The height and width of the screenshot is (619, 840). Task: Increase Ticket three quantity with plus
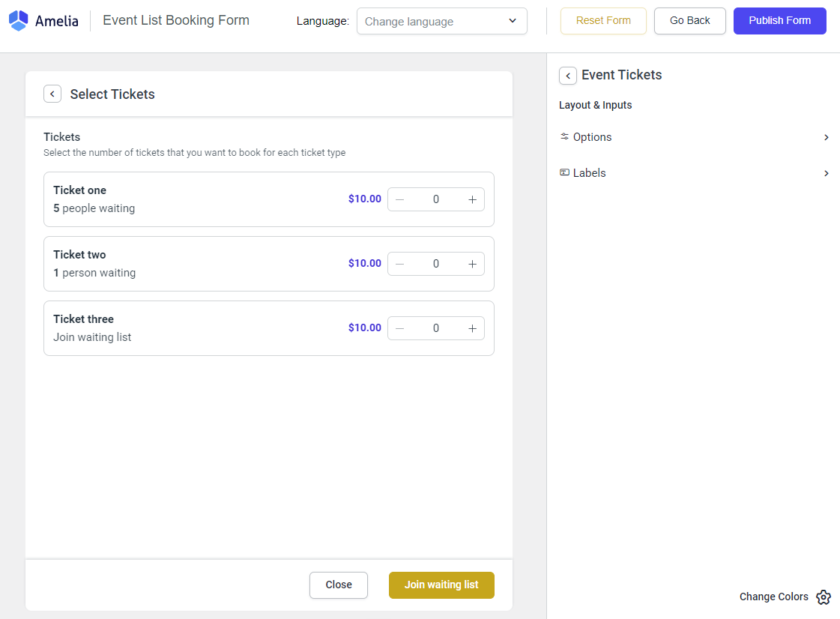coord(472,328)
